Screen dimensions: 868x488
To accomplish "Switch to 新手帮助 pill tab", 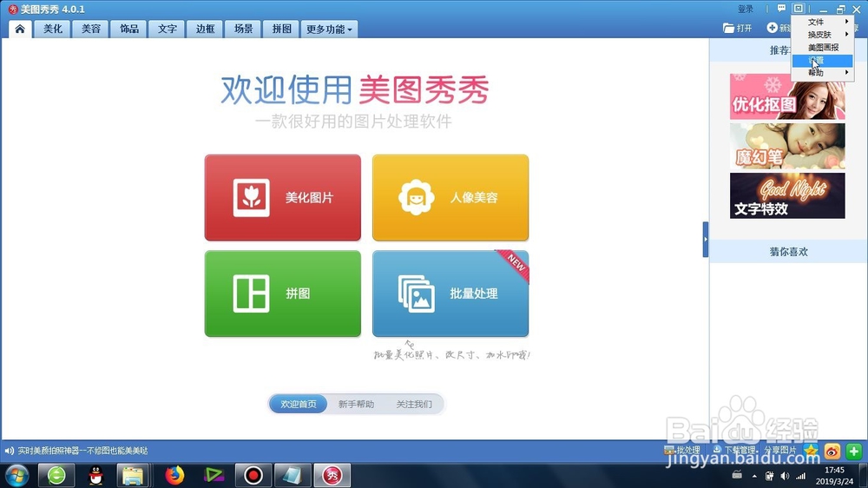I will click(x=356, y=404).
